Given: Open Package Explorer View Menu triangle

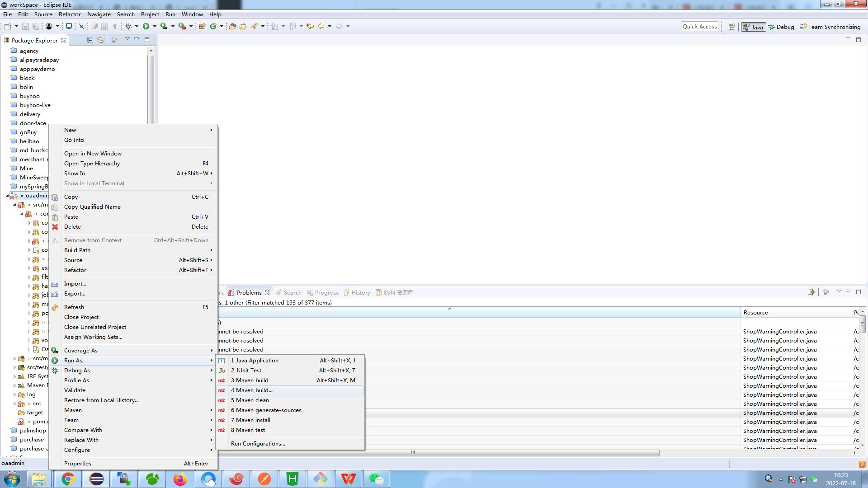Looking at the screenshot, I should pos(127,39).
